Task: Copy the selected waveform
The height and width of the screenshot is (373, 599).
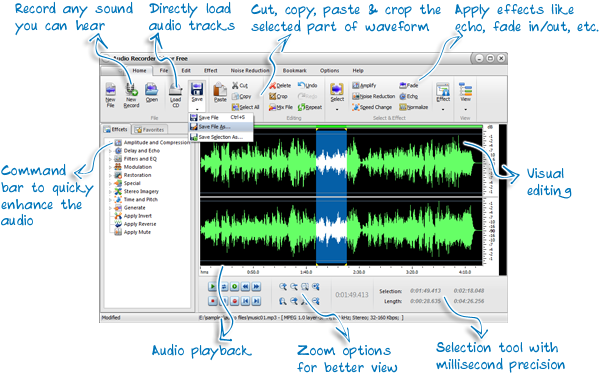Action: 241,96
